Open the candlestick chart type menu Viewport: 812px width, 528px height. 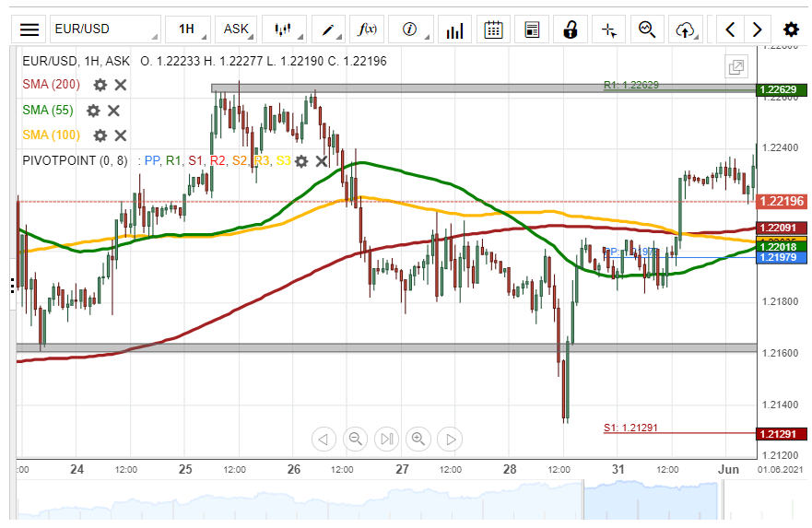[x=284, y=29]
